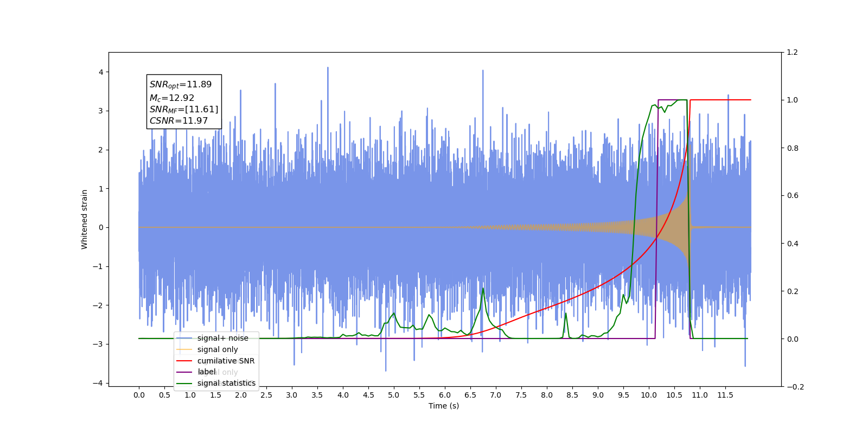
Task: Click the x-axis tick label 1.0
Action: click(190, 395)
